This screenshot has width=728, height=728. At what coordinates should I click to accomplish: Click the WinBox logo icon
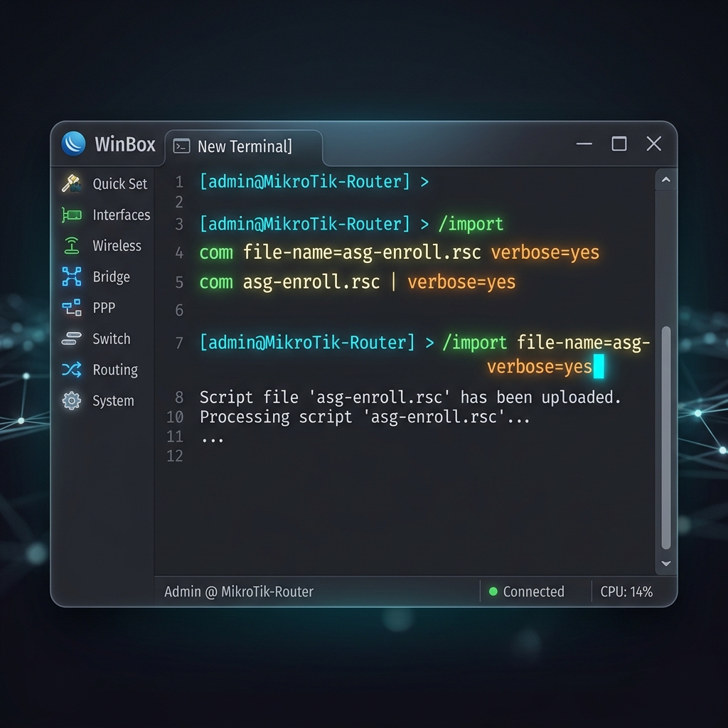73,144
